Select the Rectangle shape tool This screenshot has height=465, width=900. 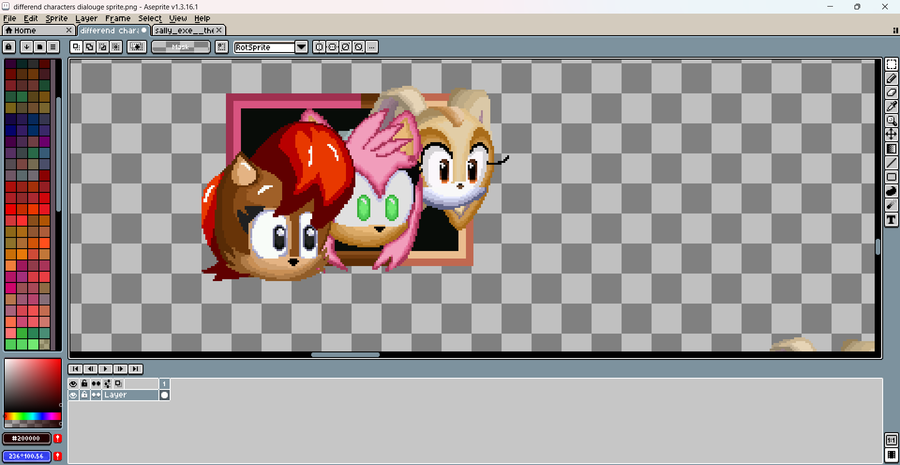[x=891, y=177]
